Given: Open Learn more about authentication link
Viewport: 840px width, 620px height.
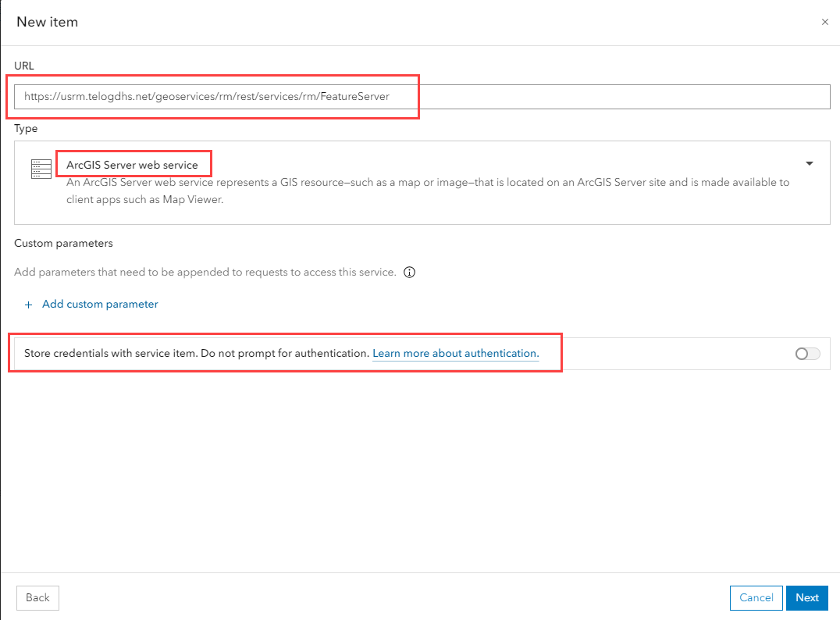Looking at the screenshot, I should pos(455,354).
